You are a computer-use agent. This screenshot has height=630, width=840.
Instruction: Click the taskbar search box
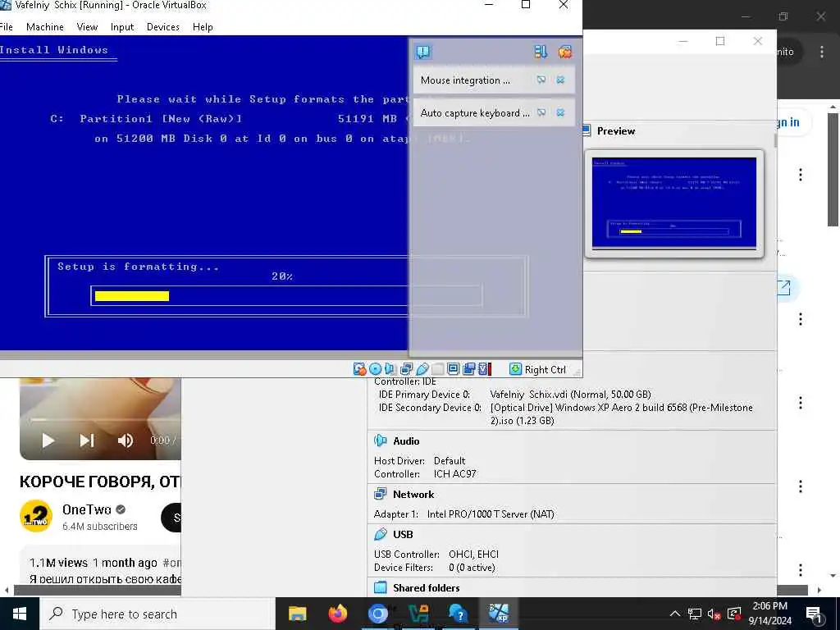[158, 614]
